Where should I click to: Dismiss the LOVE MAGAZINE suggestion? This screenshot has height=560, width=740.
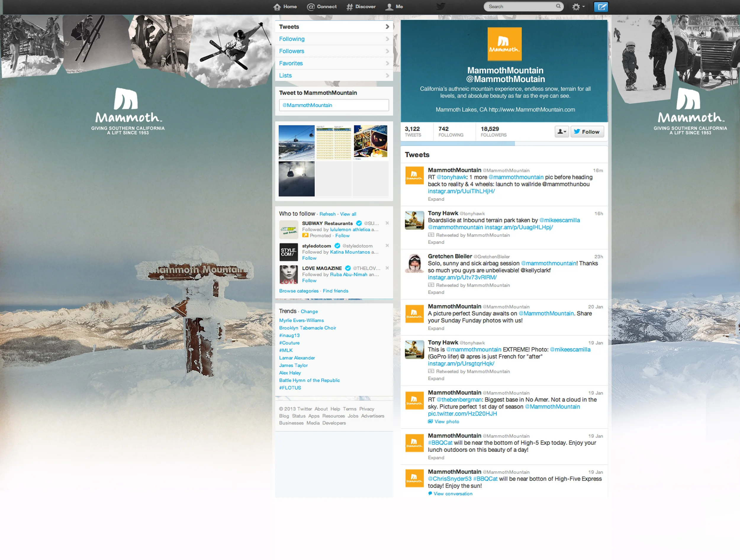click(387, 268)
